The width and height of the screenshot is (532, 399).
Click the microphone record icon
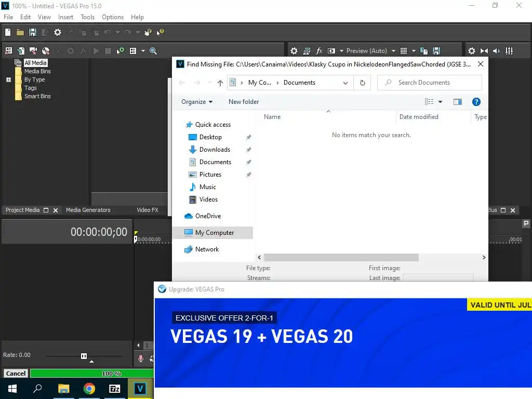pos(140,358)
